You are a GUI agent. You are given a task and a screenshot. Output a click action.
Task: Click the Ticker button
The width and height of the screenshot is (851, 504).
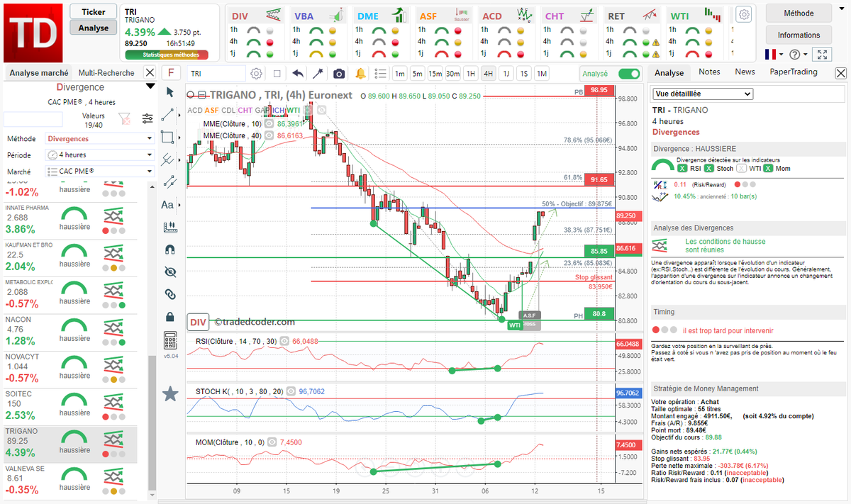click(94, 12)
